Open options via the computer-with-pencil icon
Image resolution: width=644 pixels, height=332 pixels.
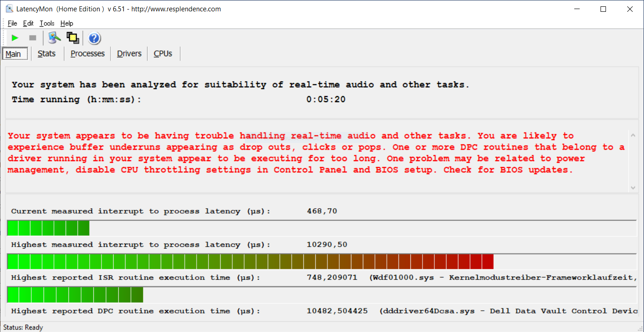click(54, 38)
